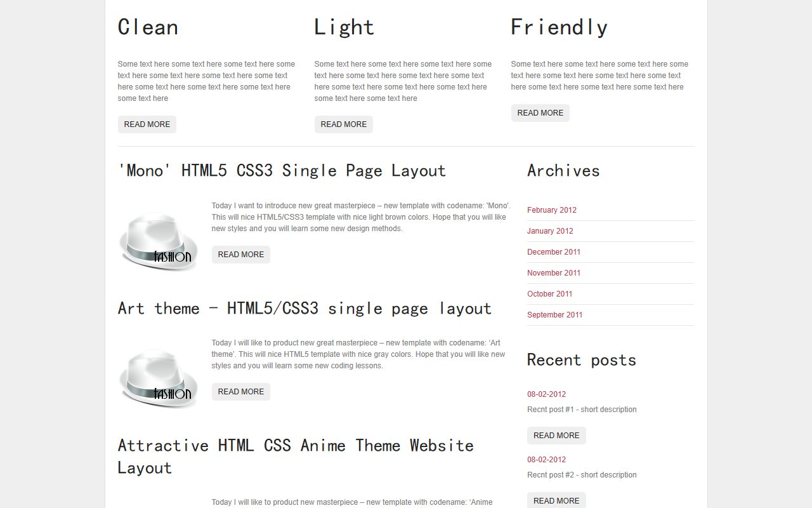Click READ MORE under the Clean column
Screen dimensions: 812x508
(147, 124)
